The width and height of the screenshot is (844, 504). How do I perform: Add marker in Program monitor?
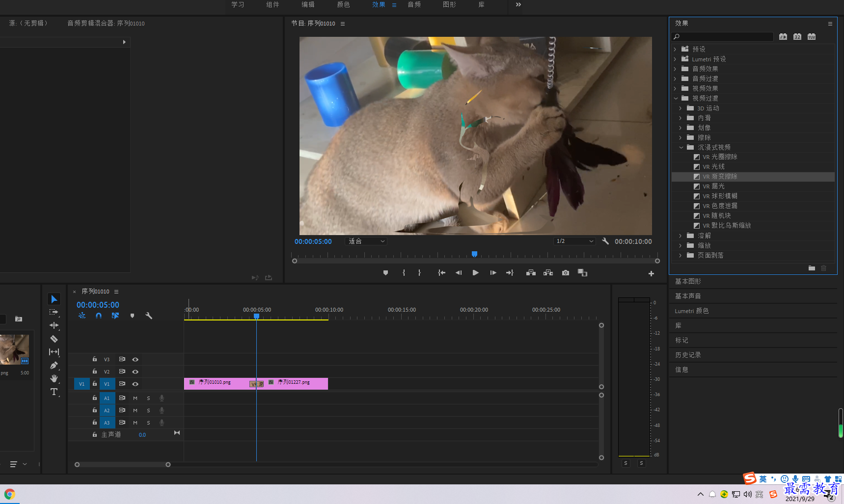[385, 273]
